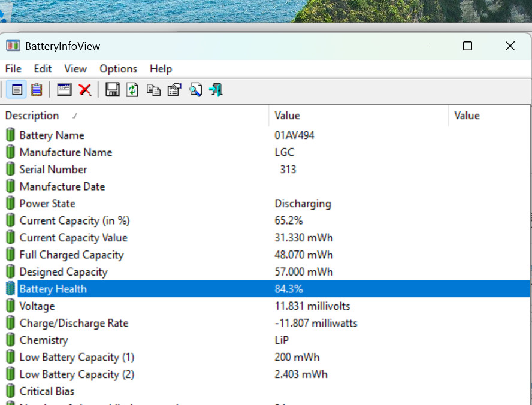The width and height of the screenshot is (532, 405).
Task: Sort by the Description column header
Action: tap(32, 116)
